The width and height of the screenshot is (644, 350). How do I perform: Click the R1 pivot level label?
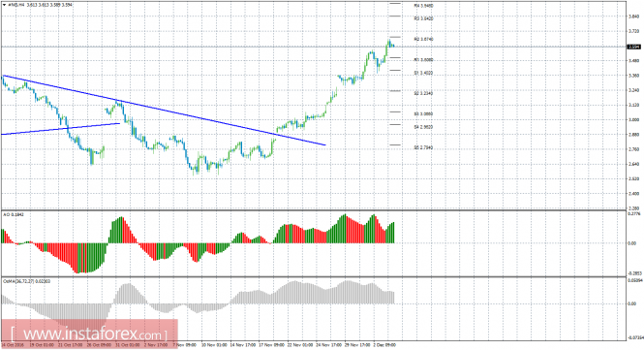coord(423,60)
